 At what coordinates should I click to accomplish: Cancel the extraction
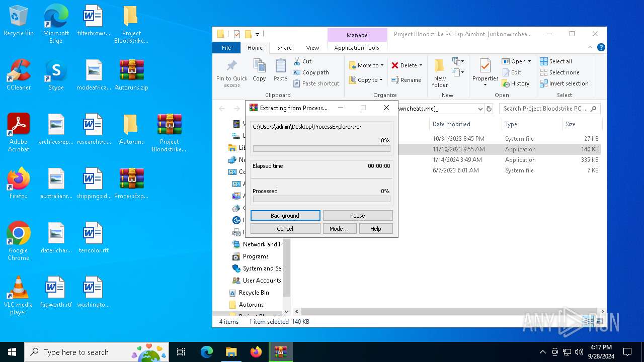(285, 229)
